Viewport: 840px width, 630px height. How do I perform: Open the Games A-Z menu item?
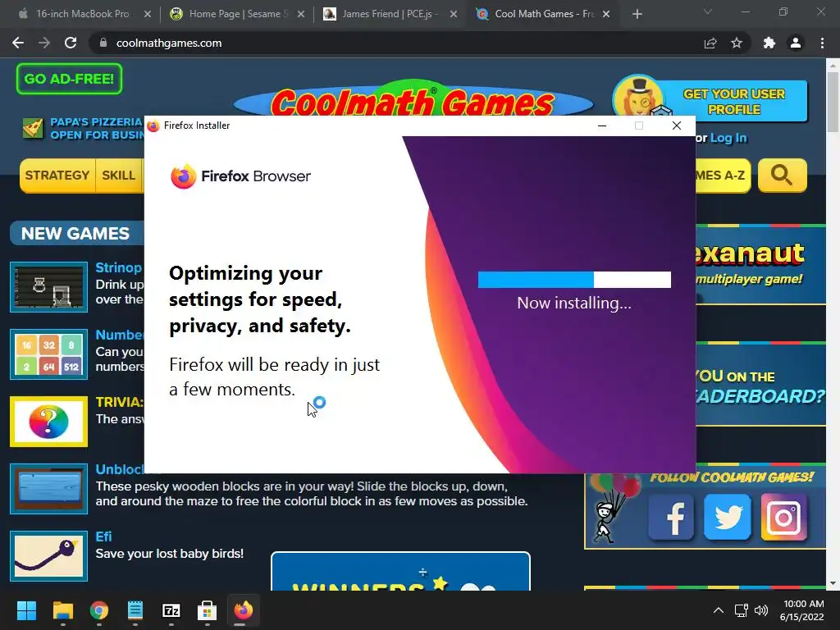(x=723, y=176)
